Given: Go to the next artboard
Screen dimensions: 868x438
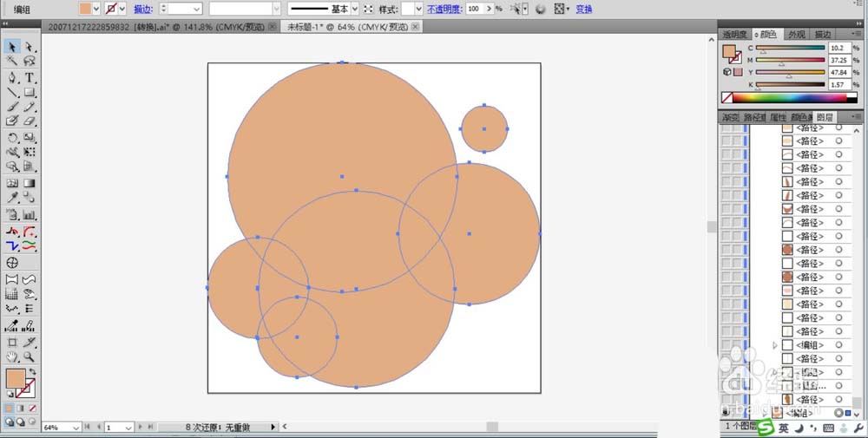Looking at the screenshot, I should 141,427.
